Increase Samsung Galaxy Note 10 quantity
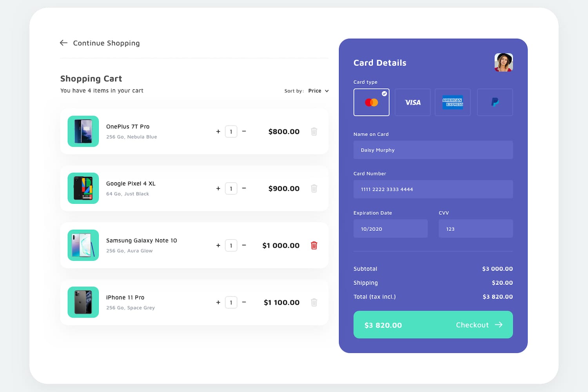The width and height of the screenshot is (588, 392). [218, 245]
